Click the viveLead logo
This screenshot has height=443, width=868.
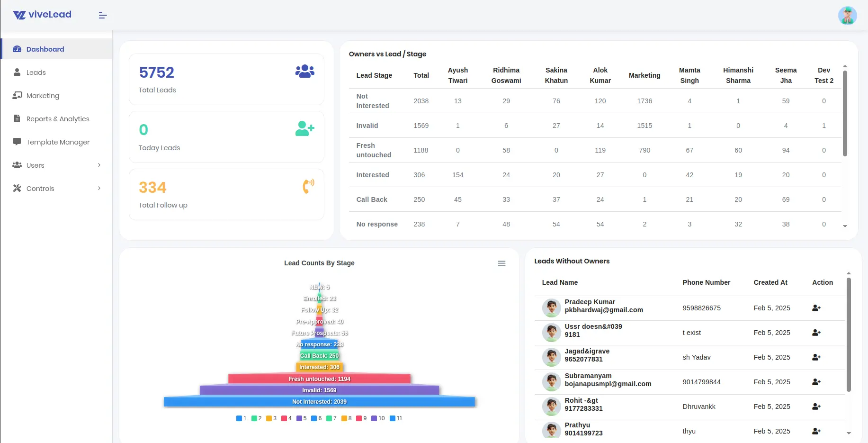pos(42,14)
